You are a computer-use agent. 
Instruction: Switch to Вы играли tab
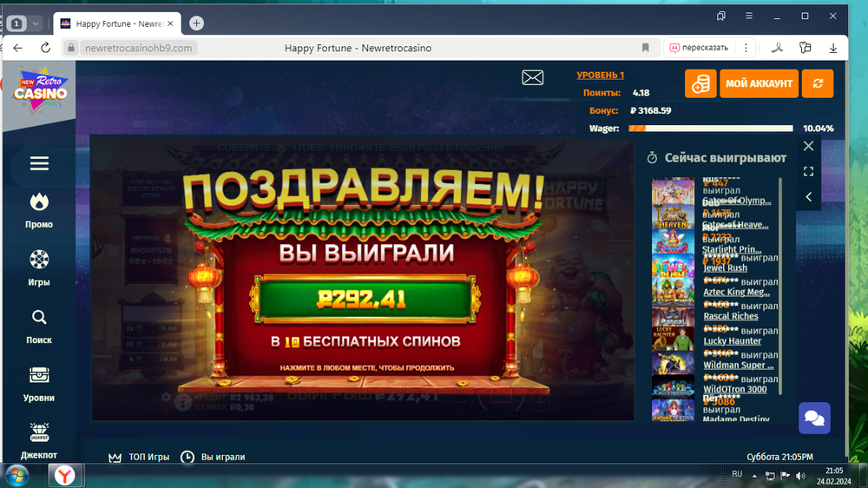(x=214, y=457)
